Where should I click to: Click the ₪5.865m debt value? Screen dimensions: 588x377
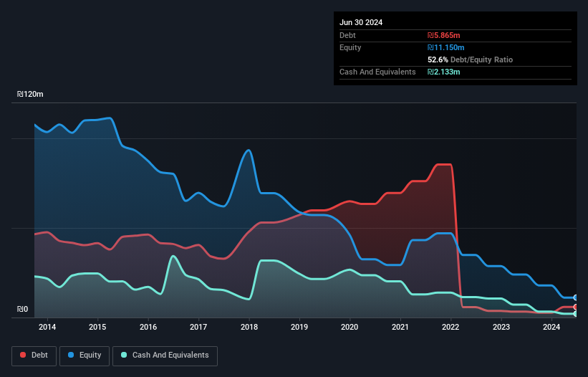pyautogui.click(x=443, y=35)
